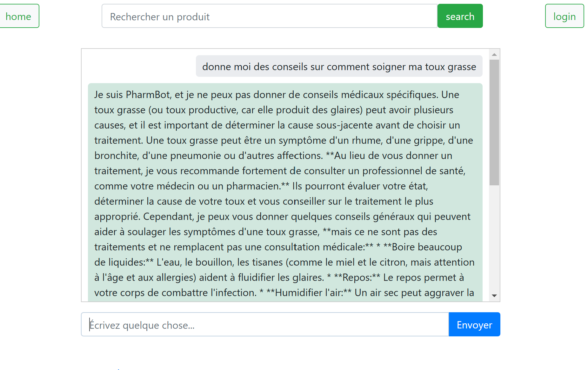Viewport: 588px width, 370px height.
Task: Select the user message about toux grasse
Action: point(339,66)
